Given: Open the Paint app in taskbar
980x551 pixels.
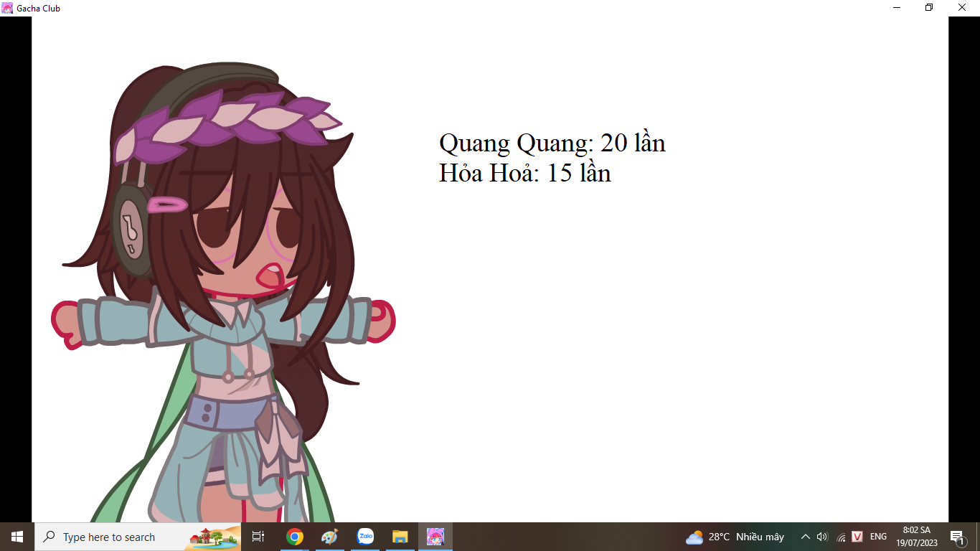Looking at the screenshot, I should pyautogui.click(x=329, y=537).
